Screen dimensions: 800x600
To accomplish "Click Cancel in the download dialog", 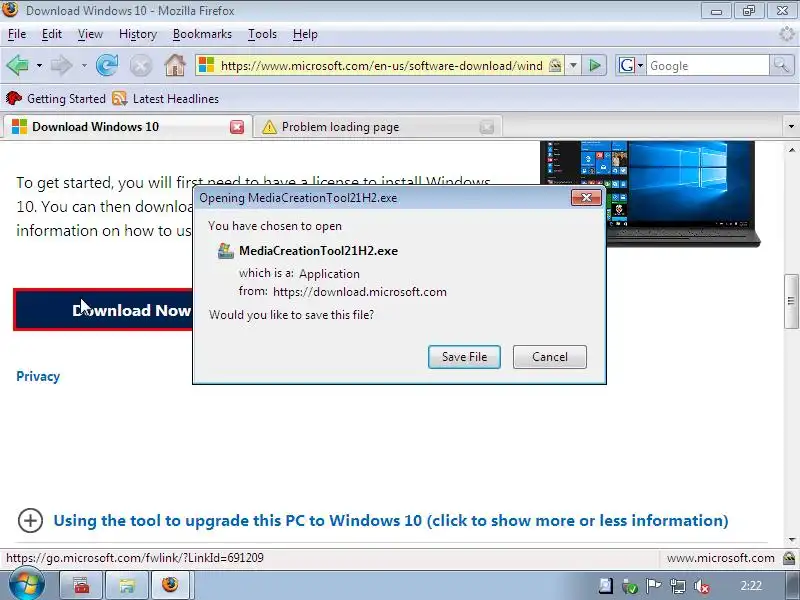I will click(x=549, y=357).
